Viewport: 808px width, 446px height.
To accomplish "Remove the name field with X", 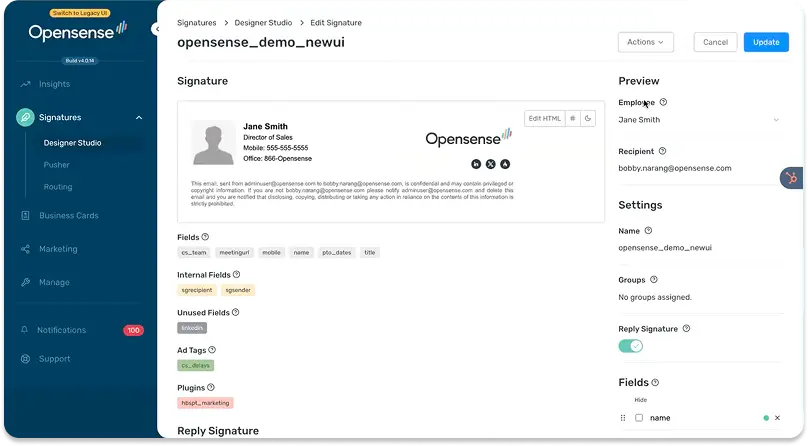I will coord(777,418).
